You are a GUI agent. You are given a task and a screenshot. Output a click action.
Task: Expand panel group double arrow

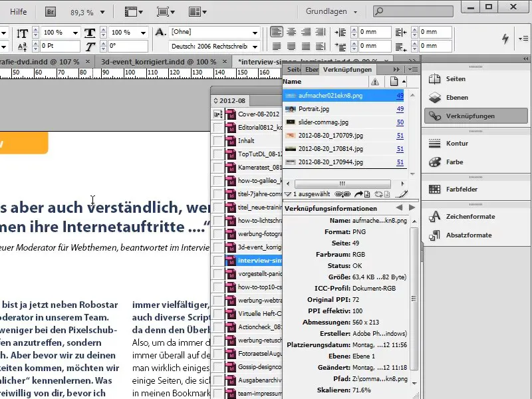click(x=396, y=70)
